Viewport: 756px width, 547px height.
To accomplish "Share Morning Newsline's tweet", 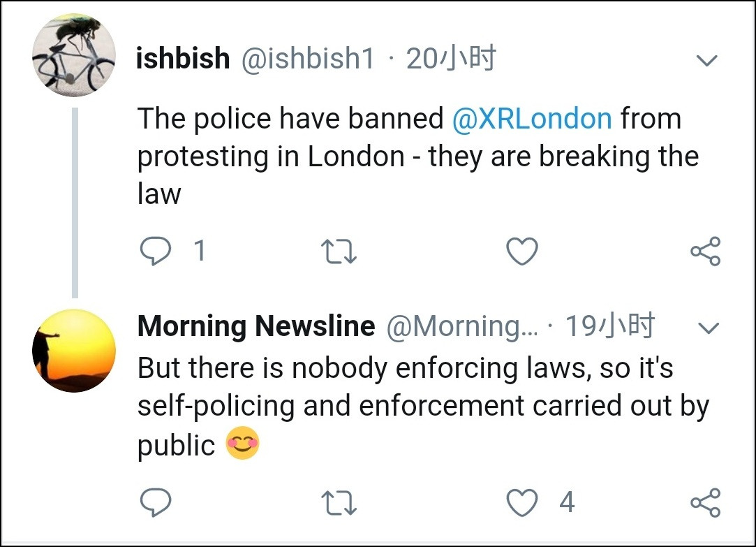I will [705, 502].
